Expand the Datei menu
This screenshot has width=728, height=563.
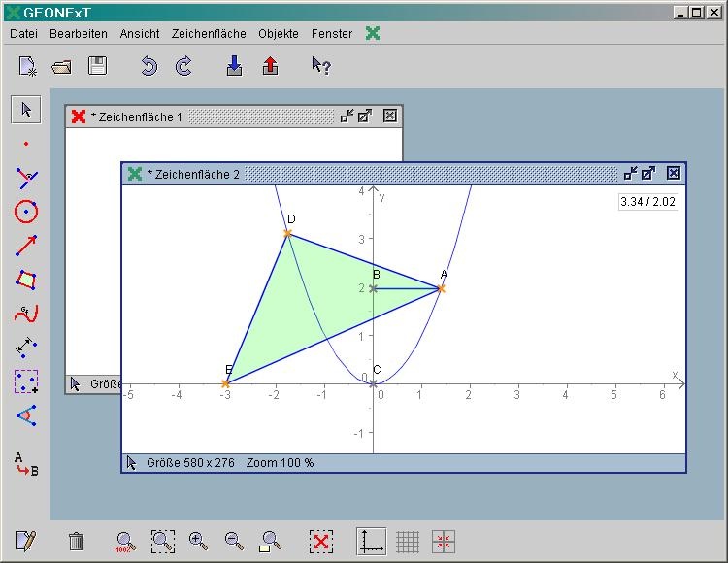click(23, 33)
